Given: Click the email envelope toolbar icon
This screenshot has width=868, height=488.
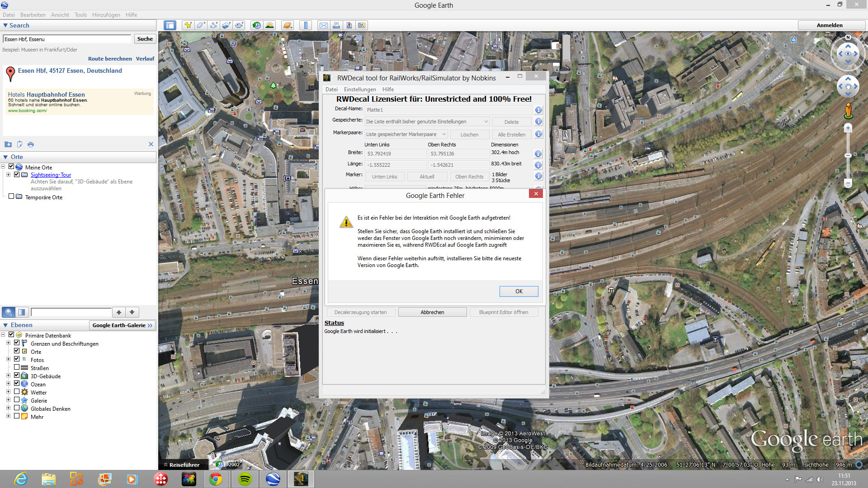Looking at the screenshot, I should pyautogui.click(x=324, y=25).
